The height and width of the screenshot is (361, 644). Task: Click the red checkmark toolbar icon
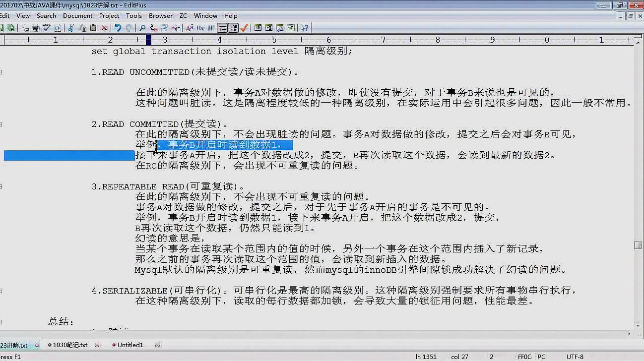pyautogui.click(x=244, y=28)
